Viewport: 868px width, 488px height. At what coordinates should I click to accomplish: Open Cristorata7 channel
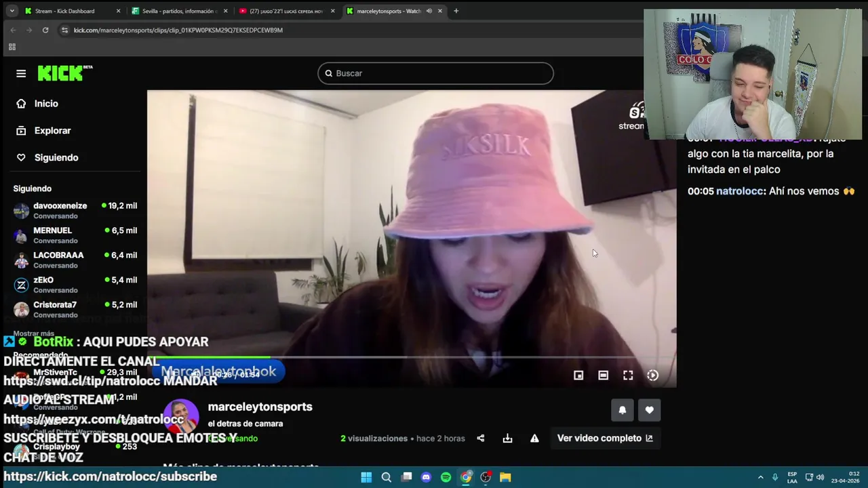75,309
